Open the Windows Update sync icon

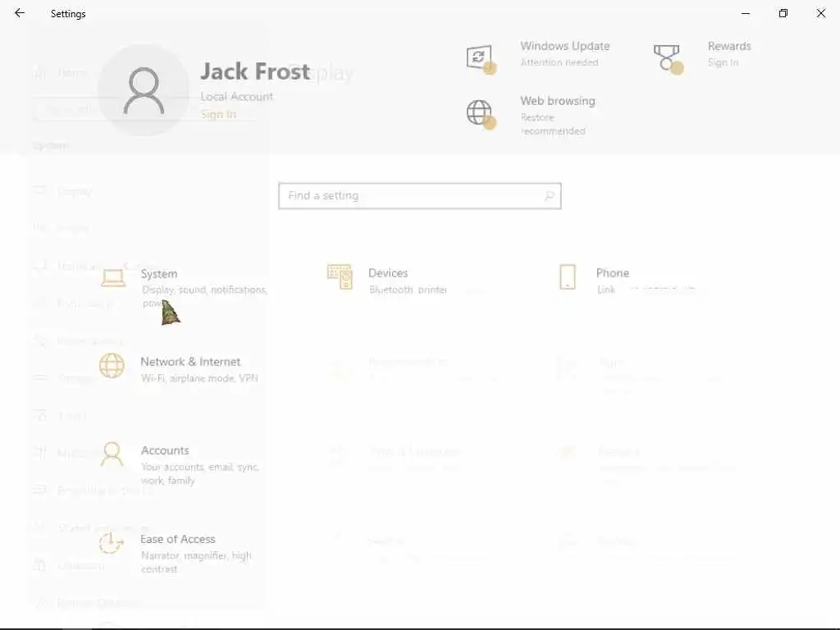[x=480, y=58]
